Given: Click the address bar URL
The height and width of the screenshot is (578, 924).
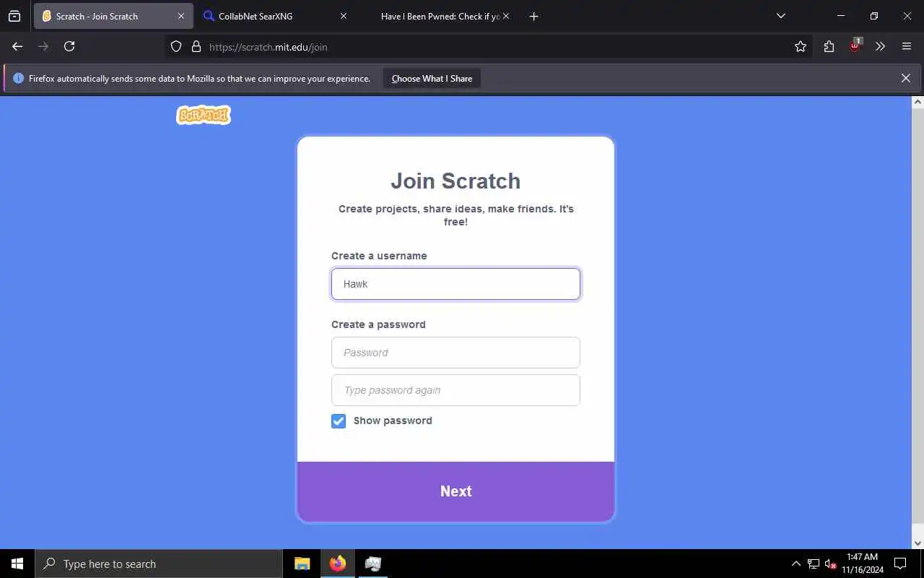Looking at the screenshot, I should pyautogui.click(x=269, y=47).
